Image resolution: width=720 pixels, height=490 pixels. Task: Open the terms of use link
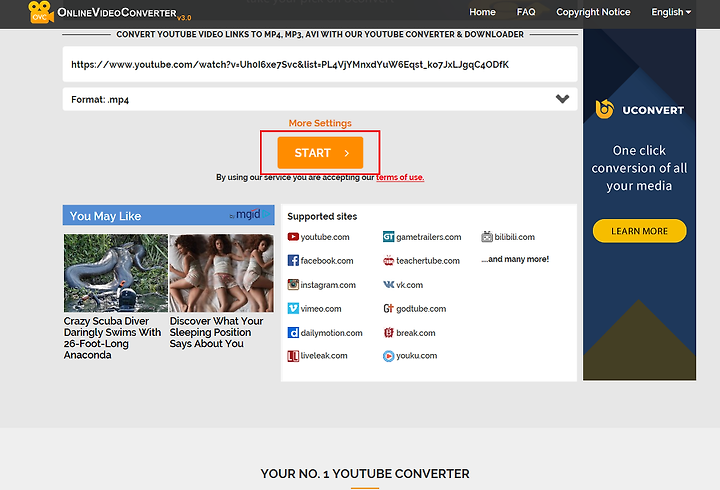click(400, 177)
